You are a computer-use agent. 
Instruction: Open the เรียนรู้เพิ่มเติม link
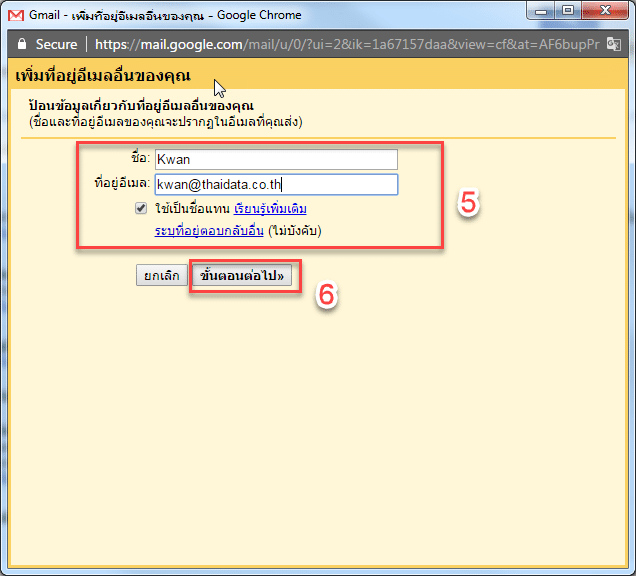(x=270, y=208)
